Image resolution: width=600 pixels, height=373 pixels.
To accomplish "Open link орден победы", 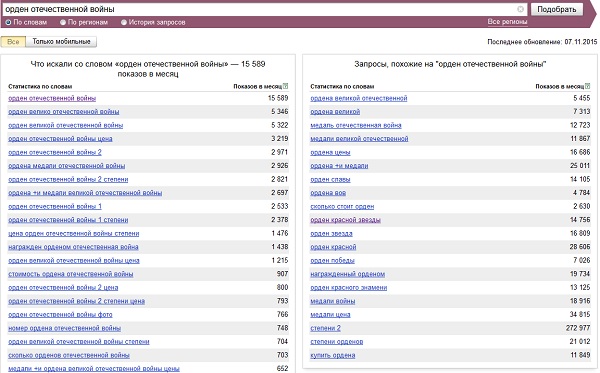I will [332, 261].
